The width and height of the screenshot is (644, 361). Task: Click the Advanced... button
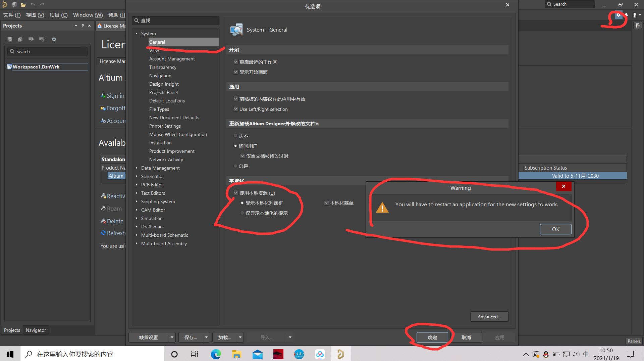pos(489,317)
